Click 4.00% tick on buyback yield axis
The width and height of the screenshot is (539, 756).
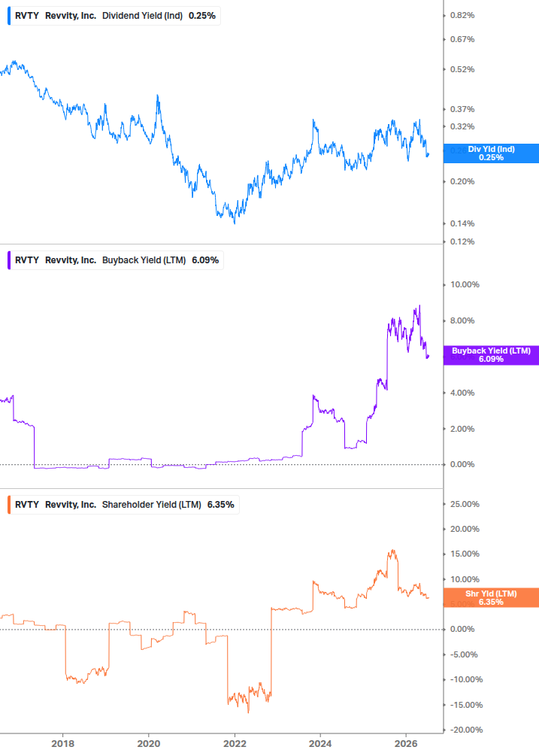462,393
